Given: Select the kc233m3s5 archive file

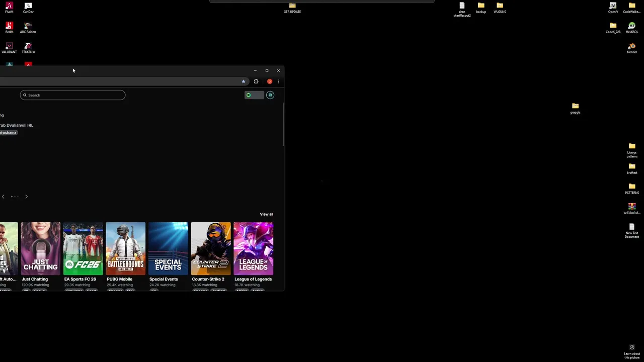Looking at the screenshot, I should click(x=632, y=209).
